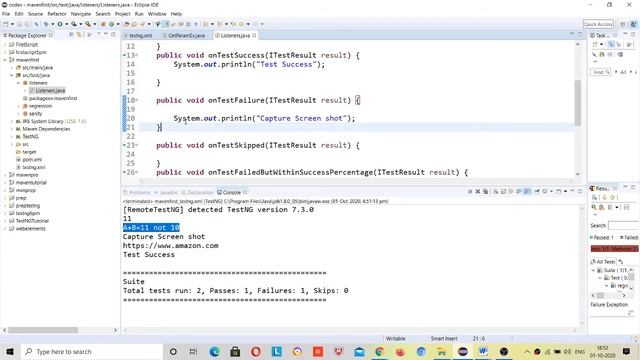Screen dimensions: 640x360
Task: Select the TestNGTutorial project
Action: pyautogui.click(x=32, y=221)
